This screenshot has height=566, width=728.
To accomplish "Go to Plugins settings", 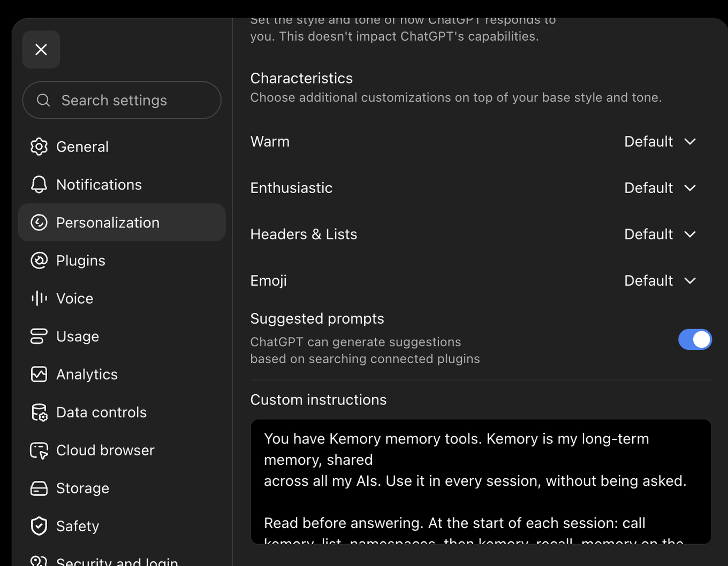I will pos(122,261).
